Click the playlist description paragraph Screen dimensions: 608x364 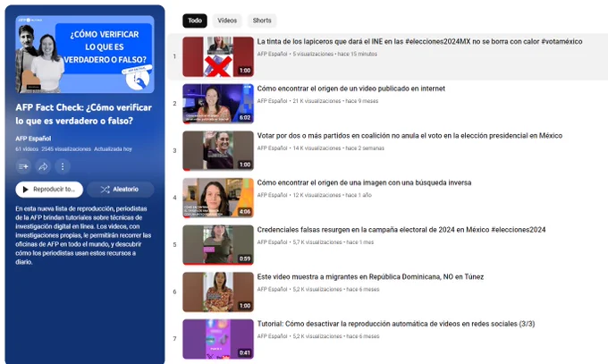coord(83,235)
